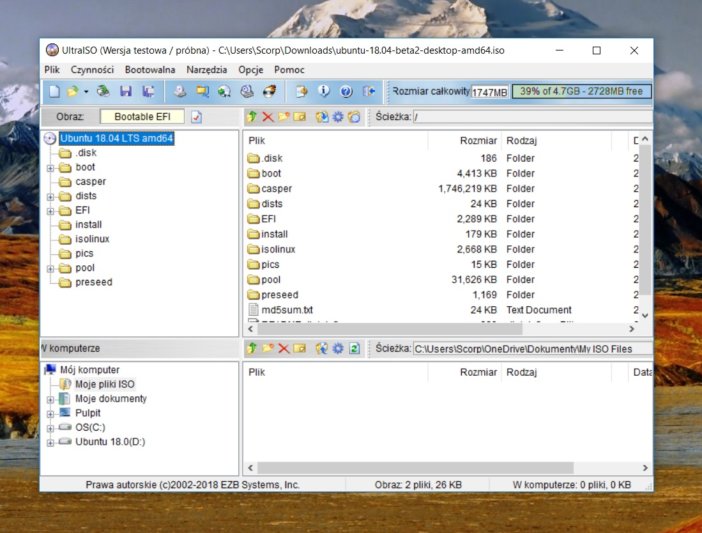Screen dimensions: 702x533
Task: Click the Set label icon in image toolbar
Action: [x=354, y=117]
